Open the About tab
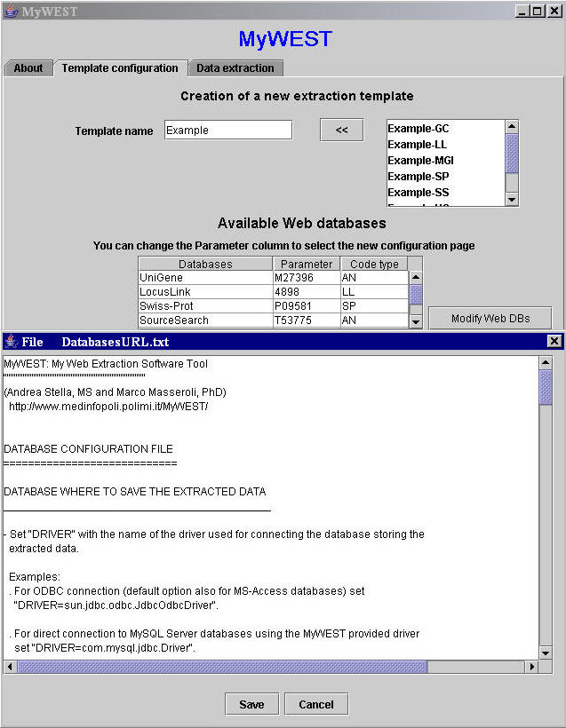 click(x=28, y=68)
